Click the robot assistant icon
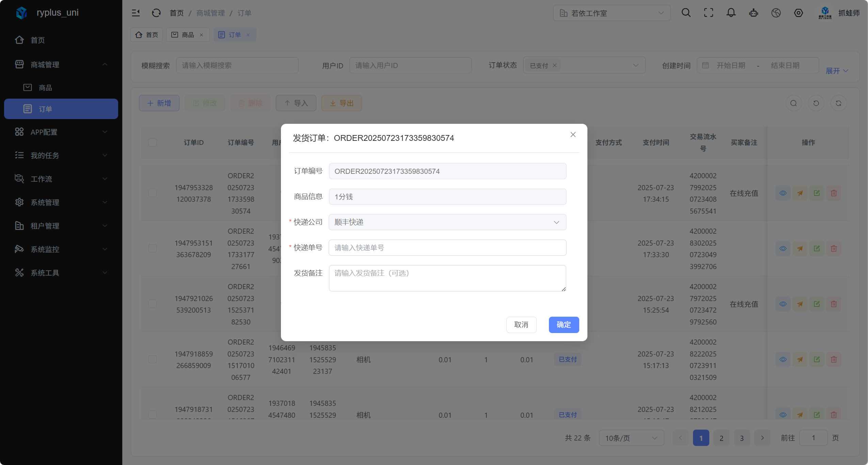 point(753,13)
